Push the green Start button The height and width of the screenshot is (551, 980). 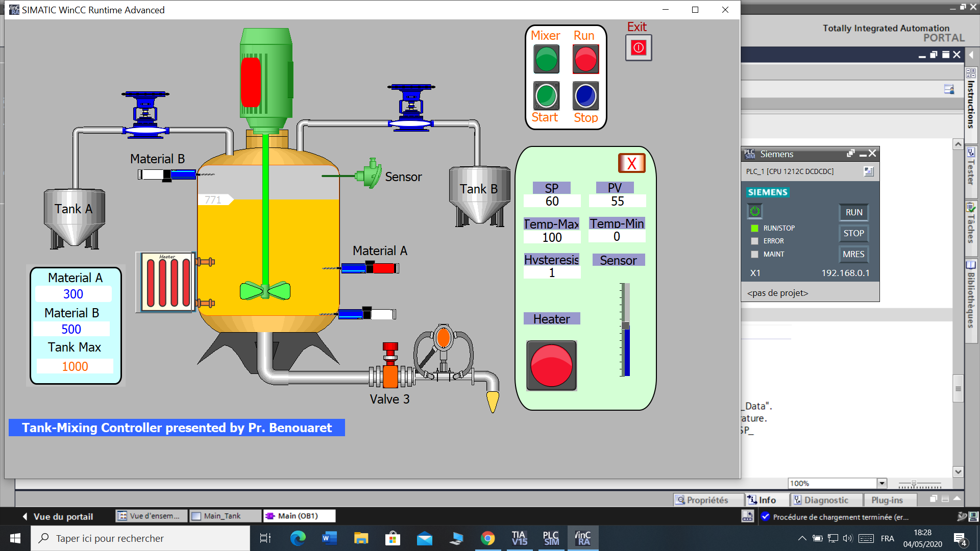(x=546, y=95)
